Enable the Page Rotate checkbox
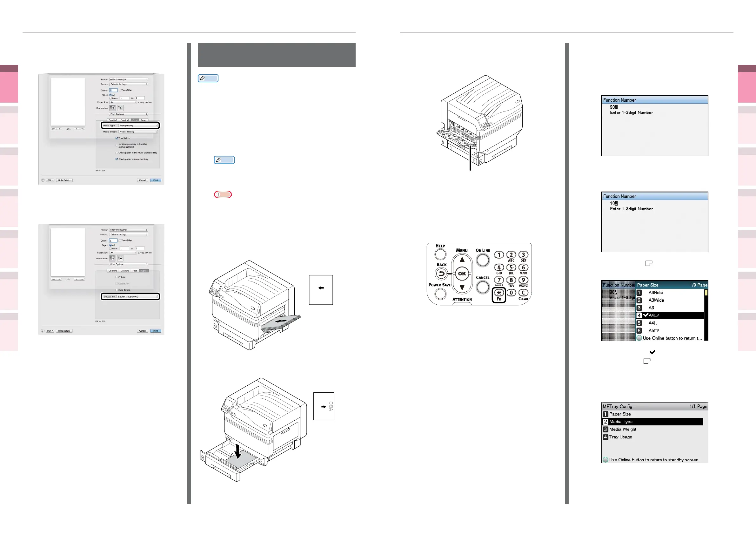This screenshot has width=756, height=535. pyautogui.click(x=117, y=290)
